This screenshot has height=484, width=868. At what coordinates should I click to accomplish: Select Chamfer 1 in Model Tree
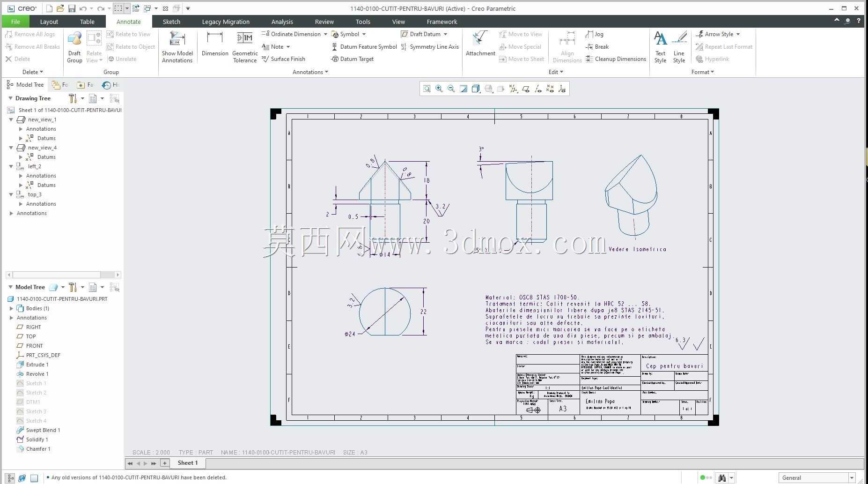pos(34,449)
